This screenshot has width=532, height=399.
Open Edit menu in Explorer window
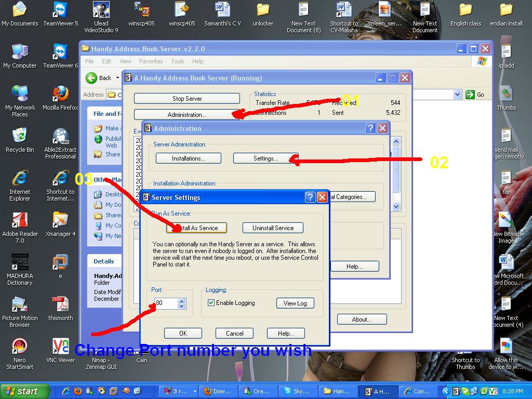[x=107, y=61]
